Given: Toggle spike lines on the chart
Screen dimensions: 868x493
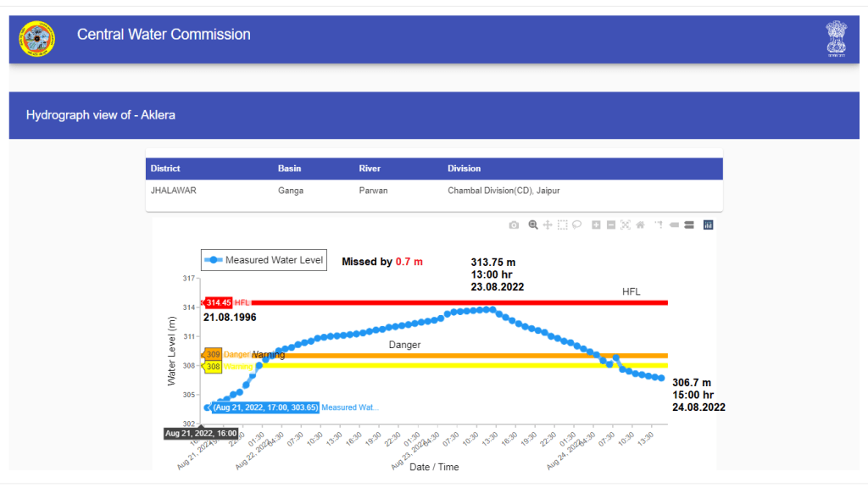Looking at the screenshot, I should pyautogui.click(x=659, y=225).
